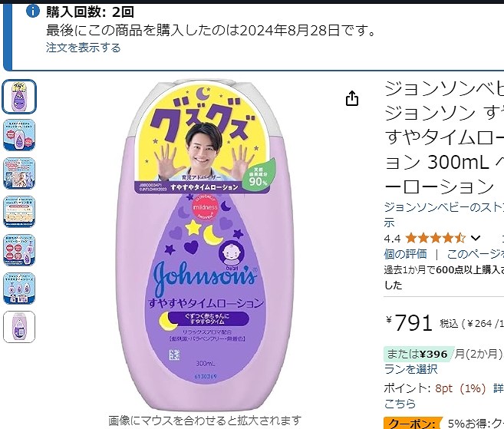Open the このページ link beside reviews
The height and width of the screenshot is (429, 504).
(476, 254)
